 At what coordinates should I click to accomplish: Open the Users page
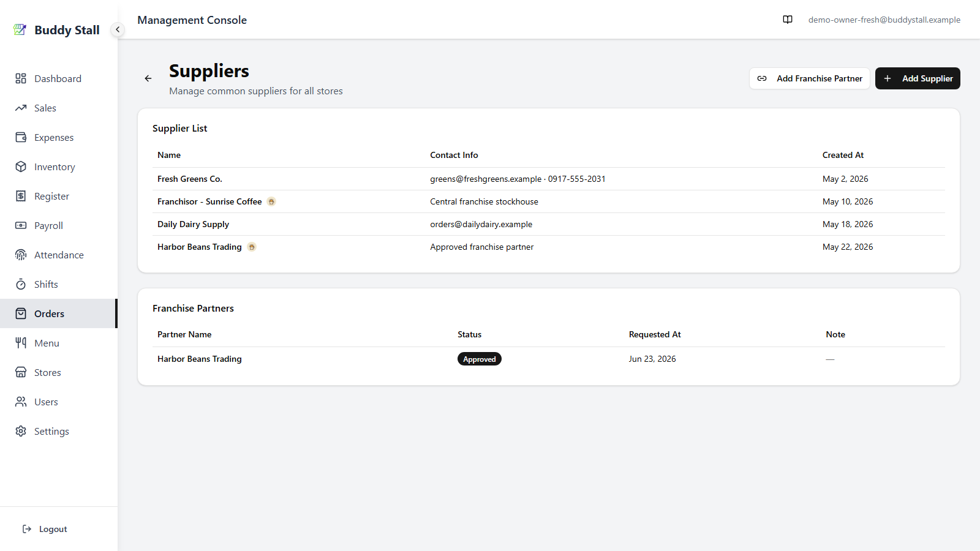[59, 402]
